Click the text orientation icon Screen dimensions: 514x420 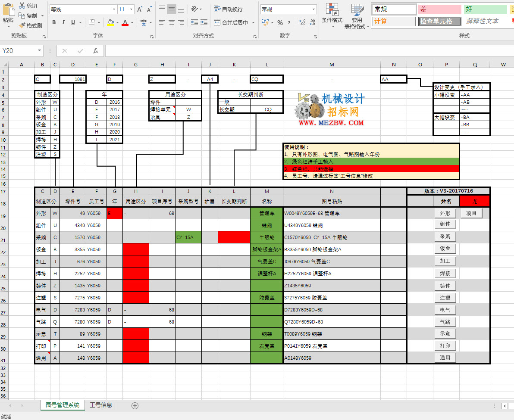point(195,9)
